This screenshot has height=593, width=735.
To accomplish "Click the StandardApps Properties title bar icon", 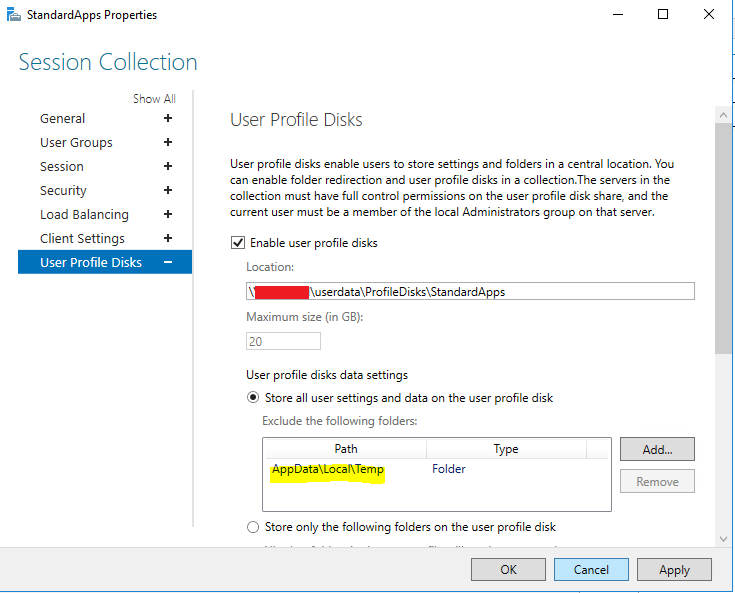I will click(14, 15).
